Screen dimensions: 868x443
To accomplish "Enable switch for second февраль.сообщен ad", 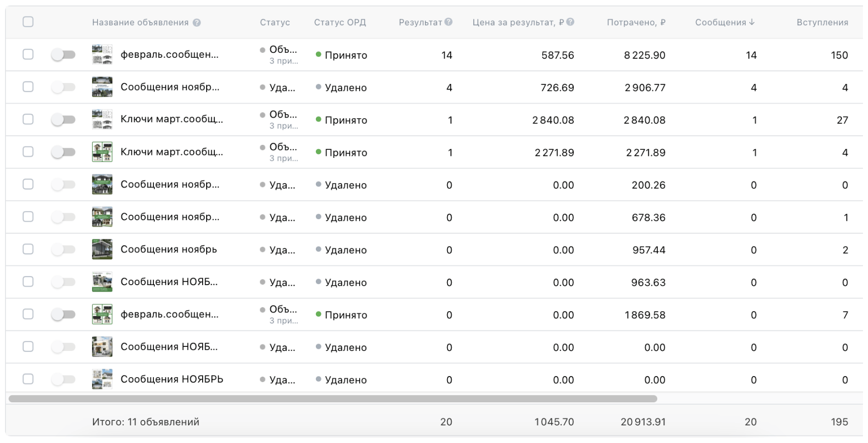I will point(63,314).
